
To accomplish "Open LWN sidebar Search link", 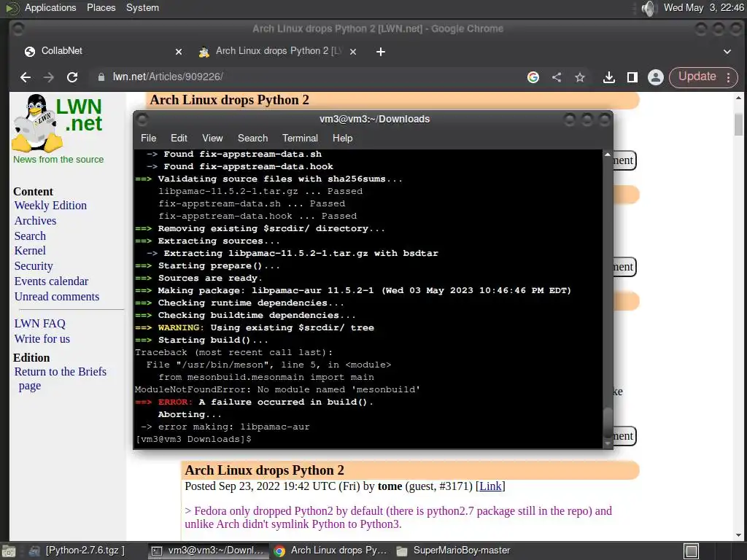I will (30, 236).
